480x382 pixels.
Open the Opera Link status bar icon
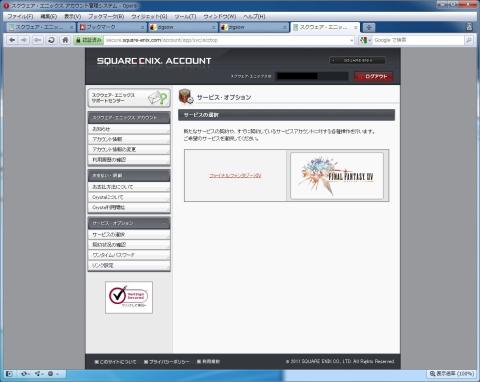(x=24, y=374)
